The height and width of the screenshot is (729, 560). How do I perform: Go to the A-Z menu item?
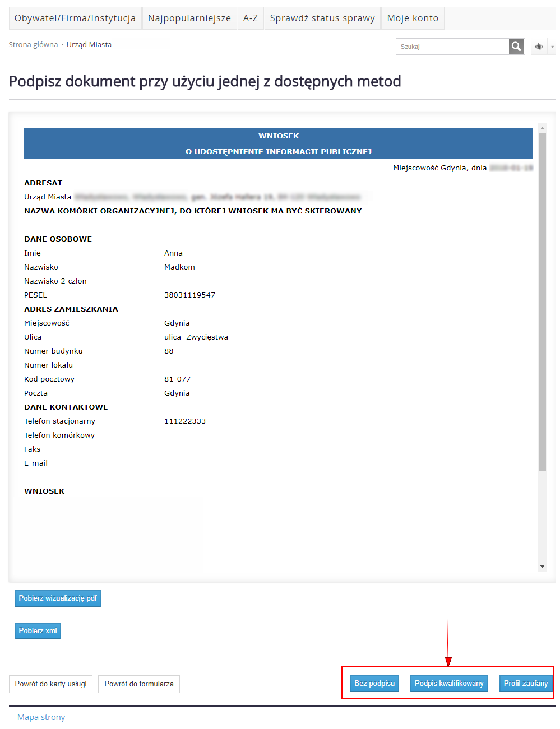pyautogui.click(x=251, y=18)
